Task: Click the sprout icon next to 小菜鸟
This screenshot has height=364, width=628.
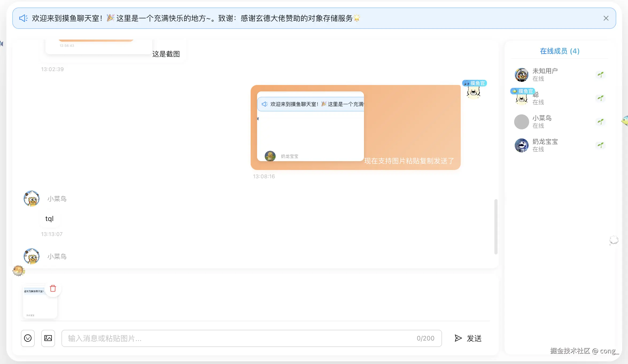Action: tap(600, 121)
